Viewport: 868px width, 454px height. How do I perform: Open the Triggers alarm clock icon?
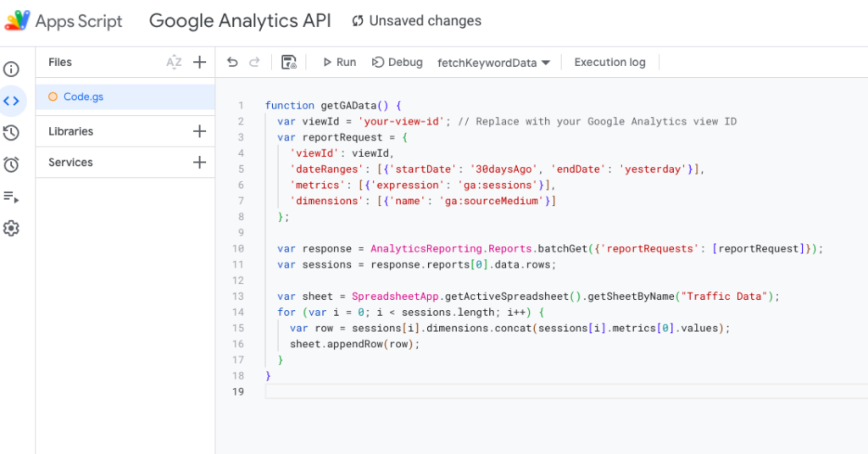11,164
